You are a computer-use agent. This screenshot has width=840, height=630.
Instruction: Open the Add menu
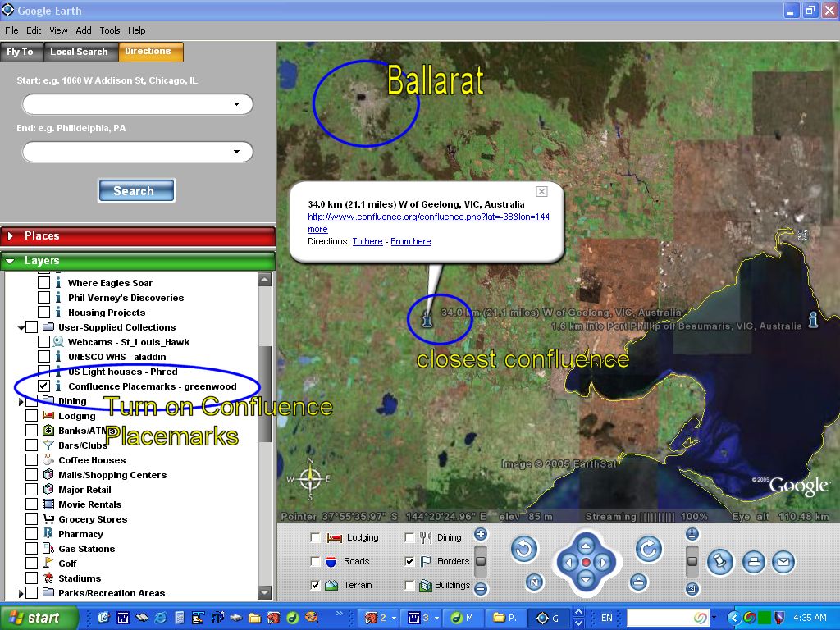point(84,30)
